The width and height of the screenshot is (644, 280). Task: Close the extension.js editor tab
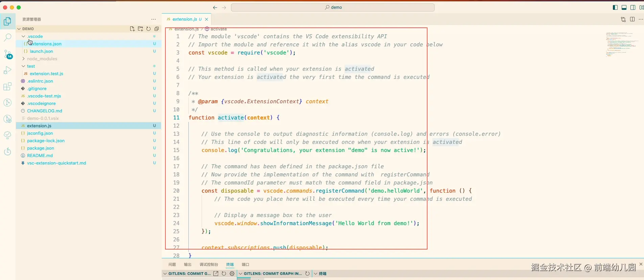[207, 19]
